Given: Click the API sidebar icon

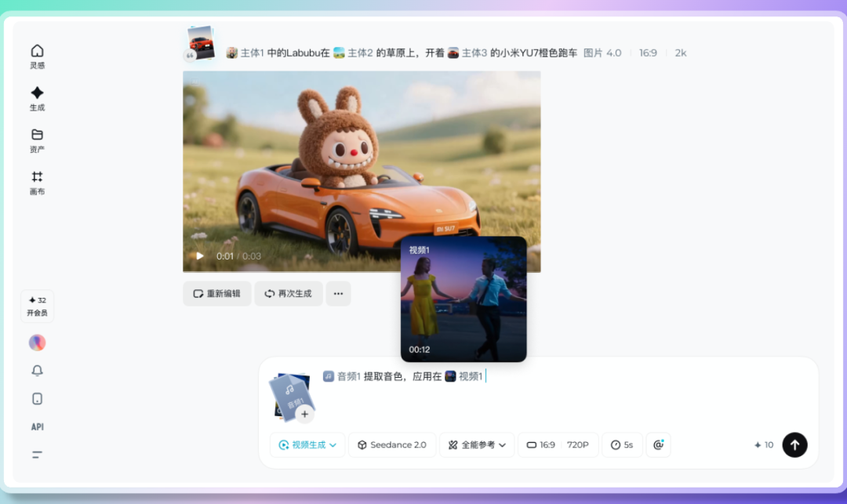Looking at the screenshot, I should pyautogui.click(x=37, y=426).
